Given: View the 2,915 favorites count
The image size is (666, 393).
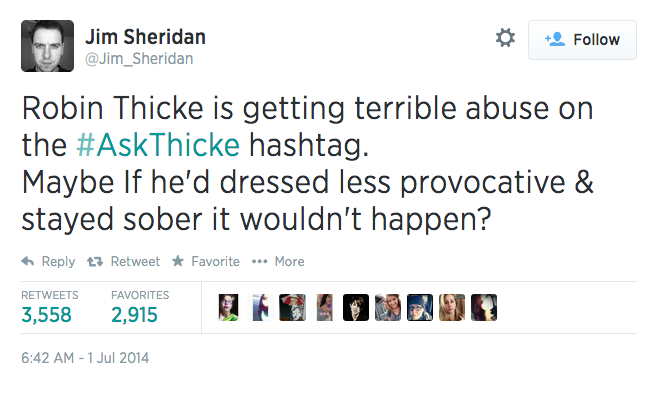Looking at the screenshot, I should (x=134, y=315).
